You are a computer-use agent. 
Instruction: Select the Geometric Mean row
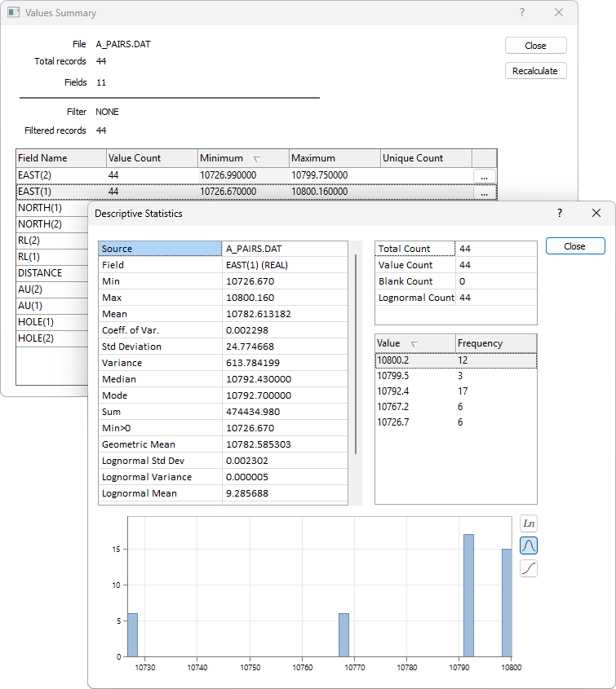click(223, 444)
